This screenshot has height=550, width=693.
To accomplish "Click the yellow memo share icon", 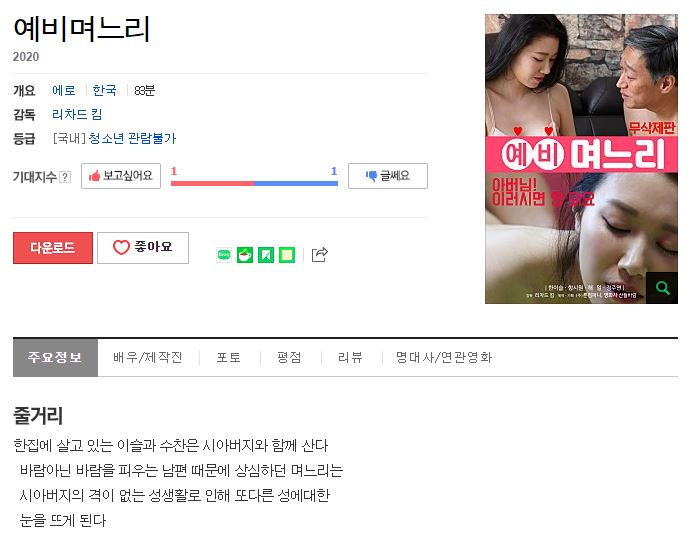I will tap(287, 255).
